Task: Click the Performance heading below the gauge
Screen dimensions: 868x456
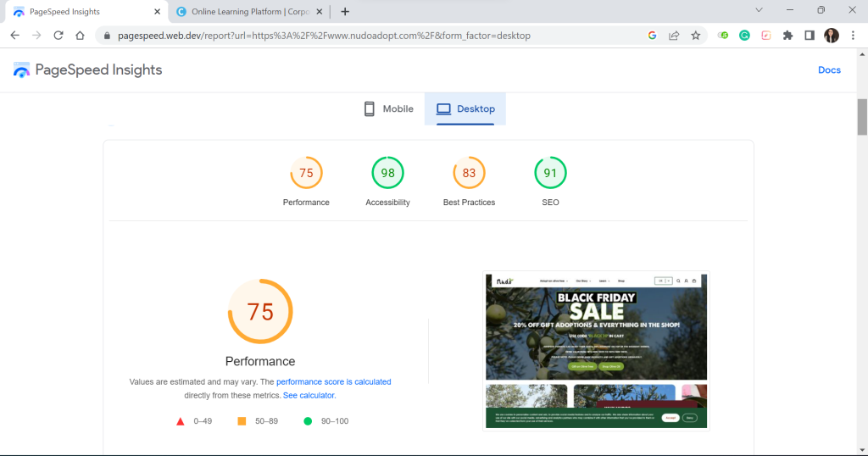Action: click(x=260, y=361)
